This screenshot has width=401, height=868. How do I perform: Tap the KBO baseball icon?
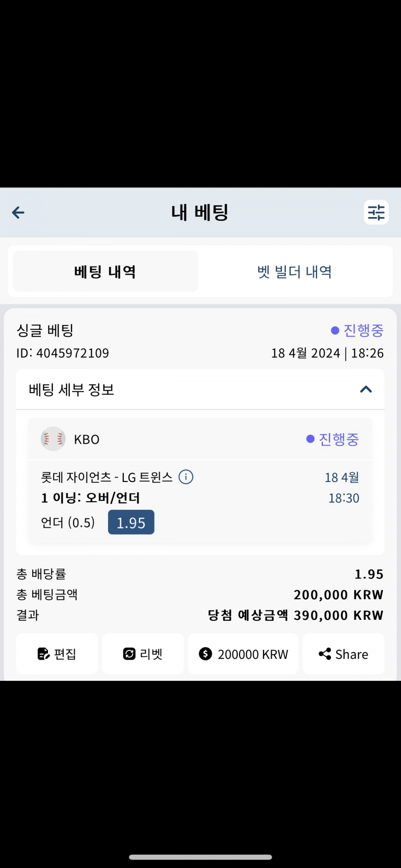click(53, 439)
